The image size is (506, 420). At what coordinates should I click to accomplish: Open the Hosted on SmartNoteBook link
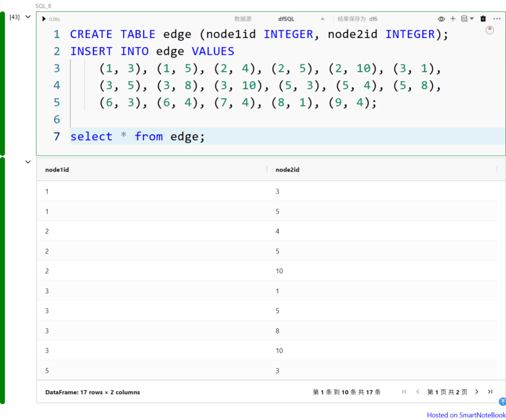(x=466, y=415)
